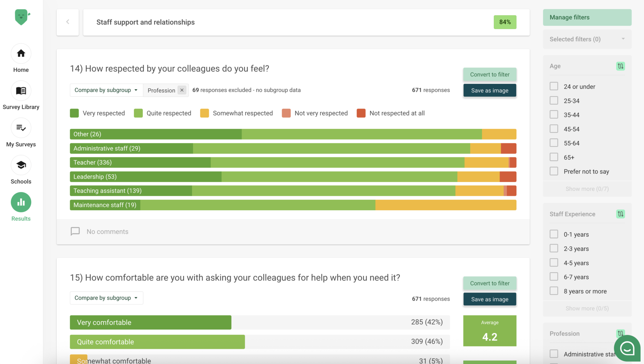This screenshot has height=364, width=644.
Task: Open Compare by subgroup on question 14
Action: 106,90
